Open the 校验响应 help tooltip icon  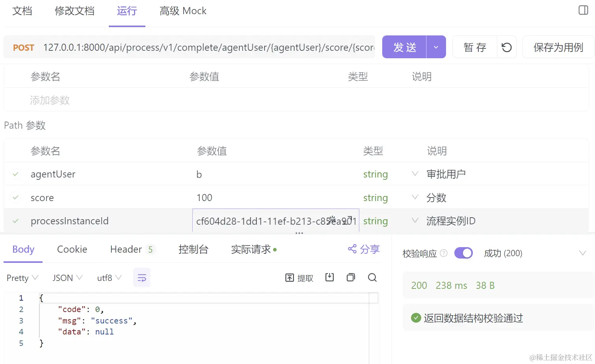coord(444,253)
